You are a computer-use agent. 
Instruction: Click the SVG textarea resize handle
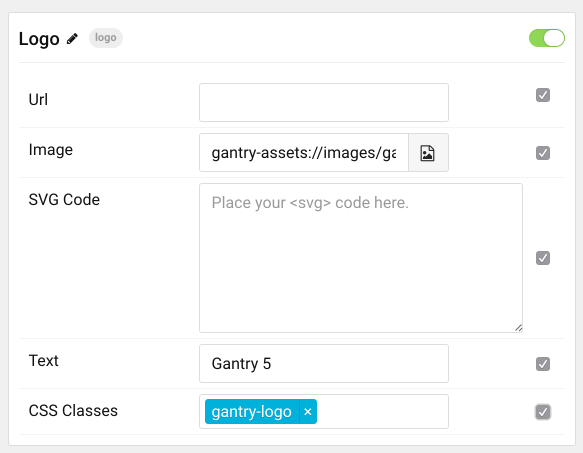point(518,328)
